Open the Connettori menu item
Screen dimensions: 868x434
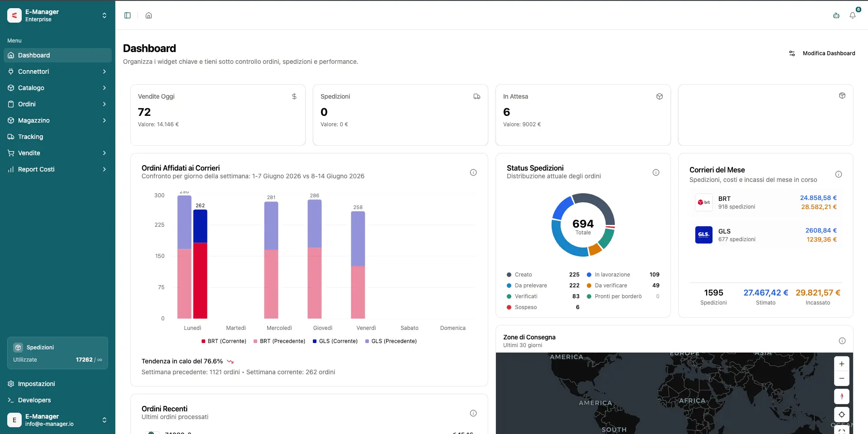(x=57, y=72)
